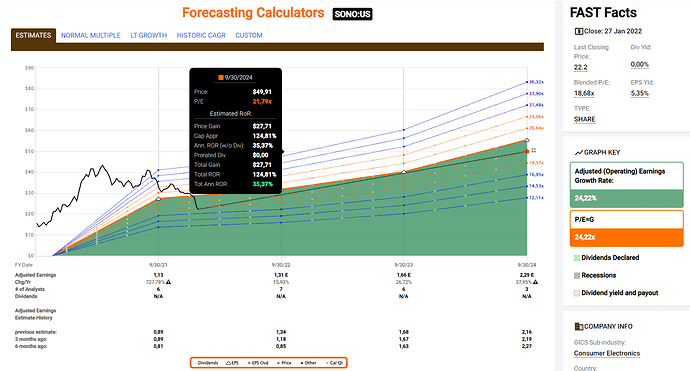Click the EPS Yld value 5,35%
The image size is (690, 371).
tap(639, 93)
